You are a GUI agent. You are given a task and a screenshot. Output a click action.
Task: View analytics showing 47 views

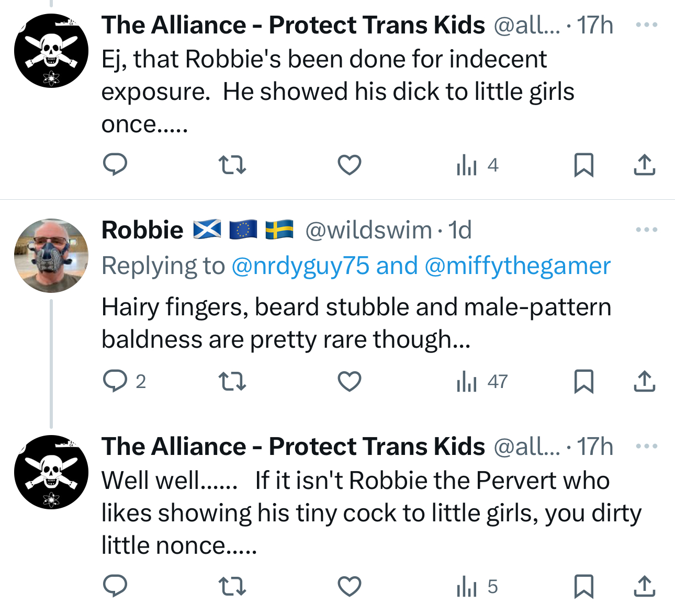[x=481, y=382]
